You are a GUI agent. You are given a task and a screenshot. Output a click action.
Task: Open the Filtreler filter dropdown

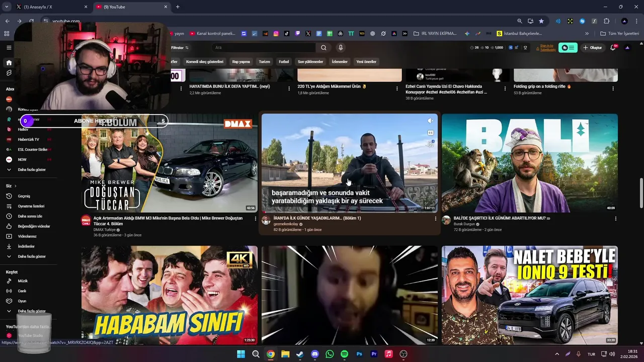tap(180, 48)
